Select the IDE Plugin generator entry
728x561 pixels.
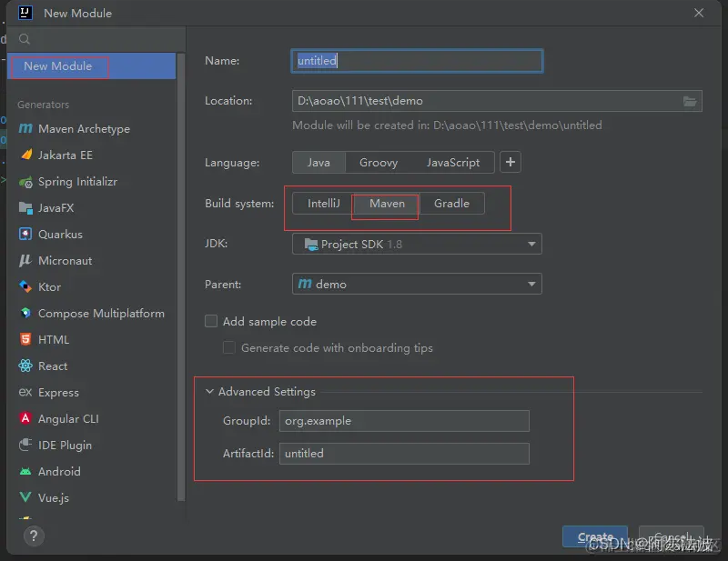92,445
